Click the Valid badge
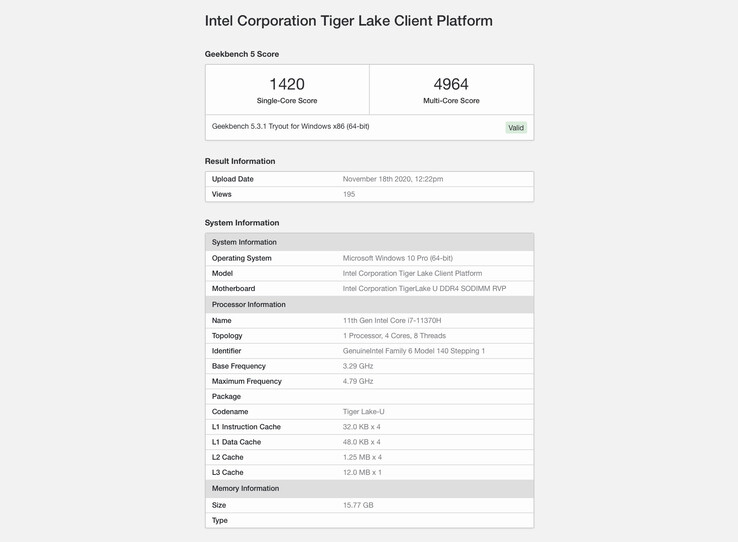Image resolution: width=738 pixels, height=542 pixels. click(x=515, y=128)
